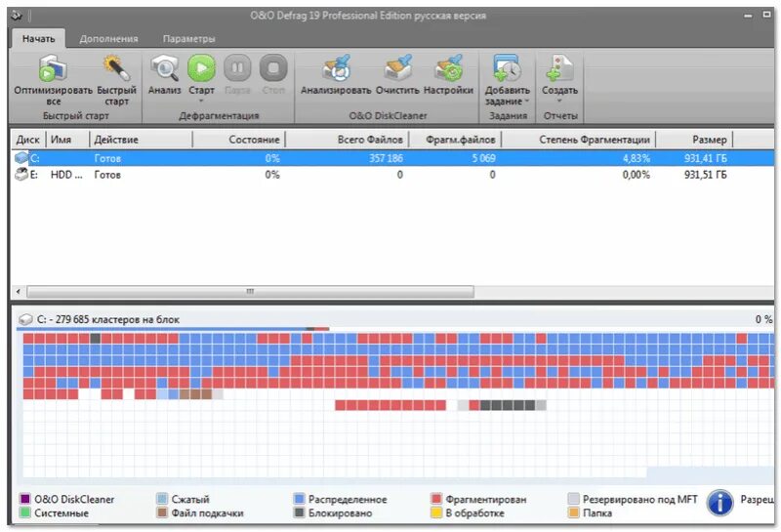
Task: Click the 931,41 ГБ size value
Action: point(705,158)
